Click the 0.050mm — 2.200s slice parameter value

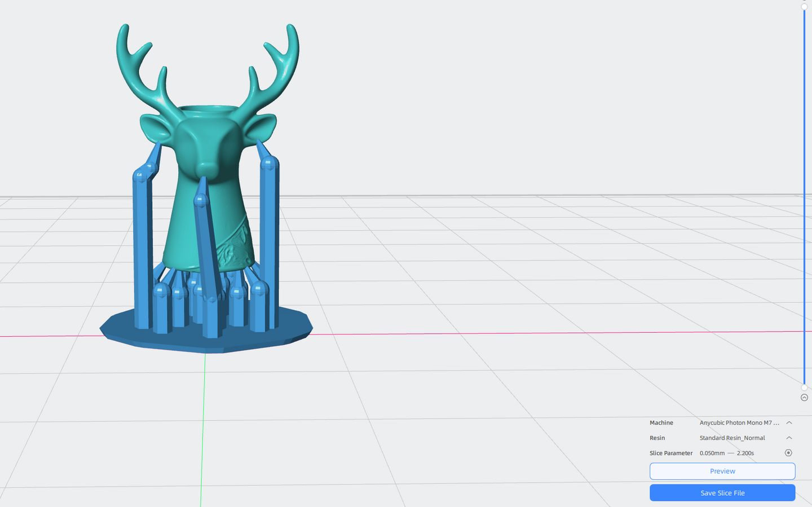coord(726,453)
